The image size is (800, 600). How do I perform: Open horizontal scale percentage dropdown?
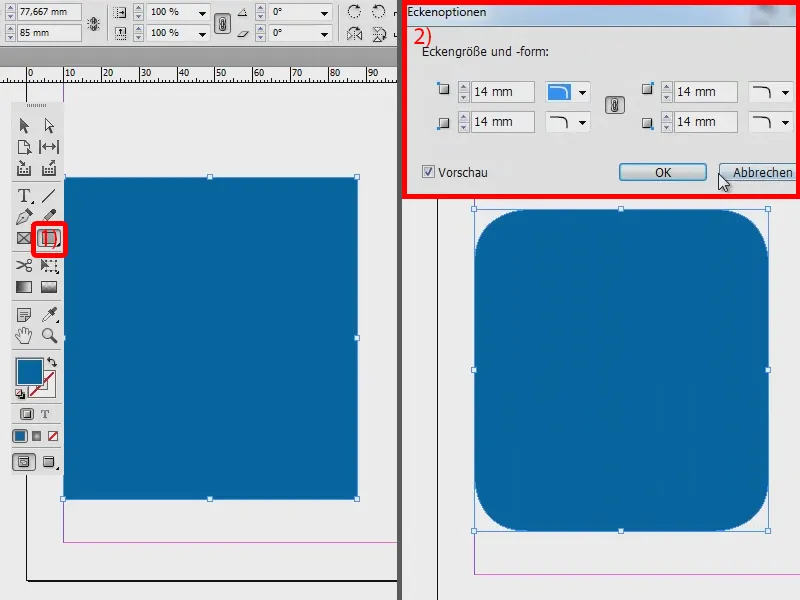(203, 13)
